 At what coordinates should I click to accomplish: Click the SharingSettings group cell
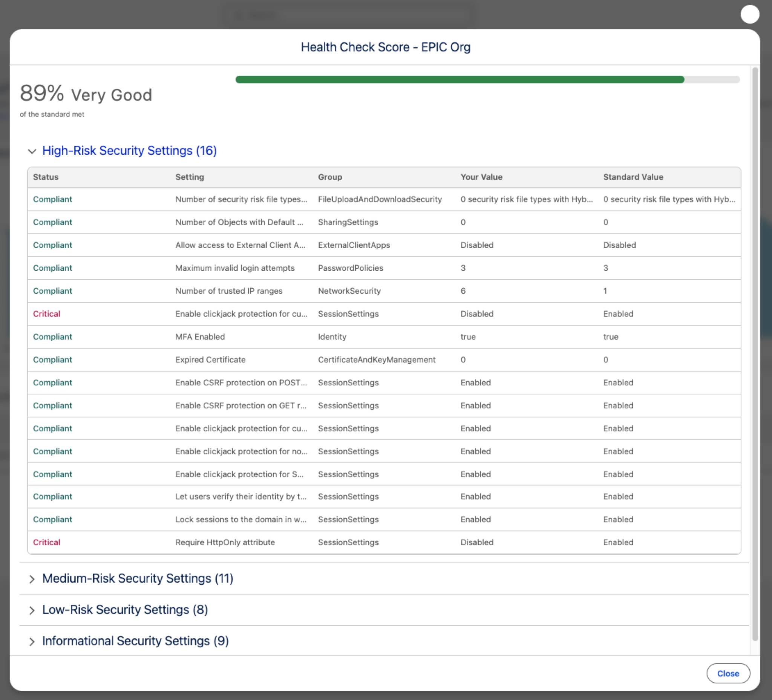(348, 222)
